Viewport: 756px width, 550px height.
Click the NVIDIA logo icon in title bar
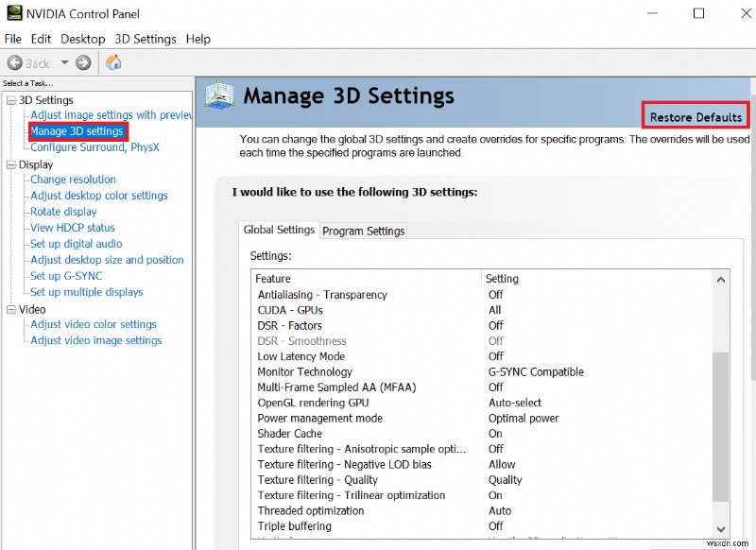point(12,14)
